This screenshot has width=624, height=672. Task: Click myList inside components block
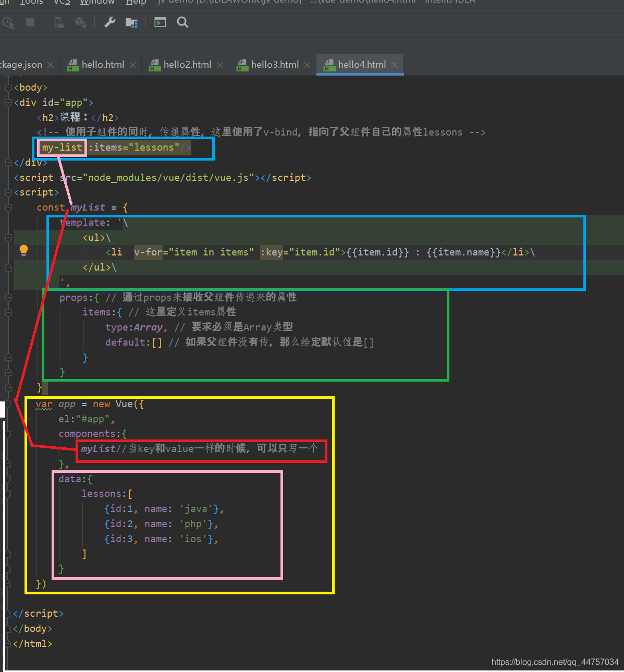click(98, 449)
